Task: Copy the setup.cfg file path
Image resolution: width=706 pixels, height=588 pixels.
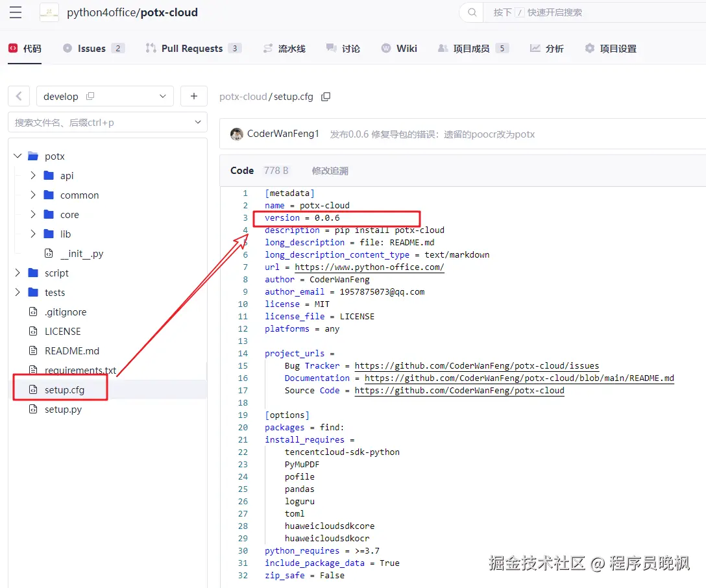Action: (x=326, y=96)
